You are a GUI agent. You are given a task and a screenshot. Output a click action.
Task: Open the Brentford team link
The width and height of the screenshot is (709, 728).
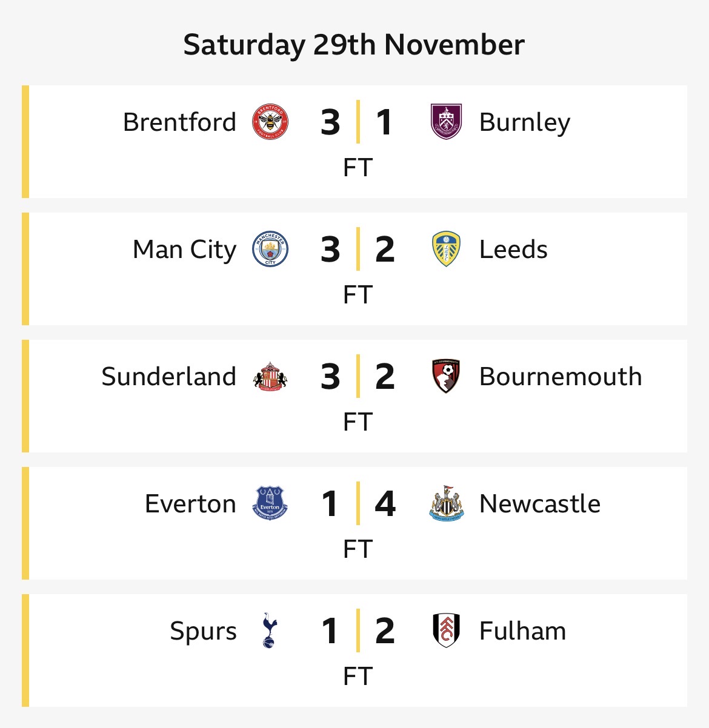pyautogui.click(x=179, y=122)
